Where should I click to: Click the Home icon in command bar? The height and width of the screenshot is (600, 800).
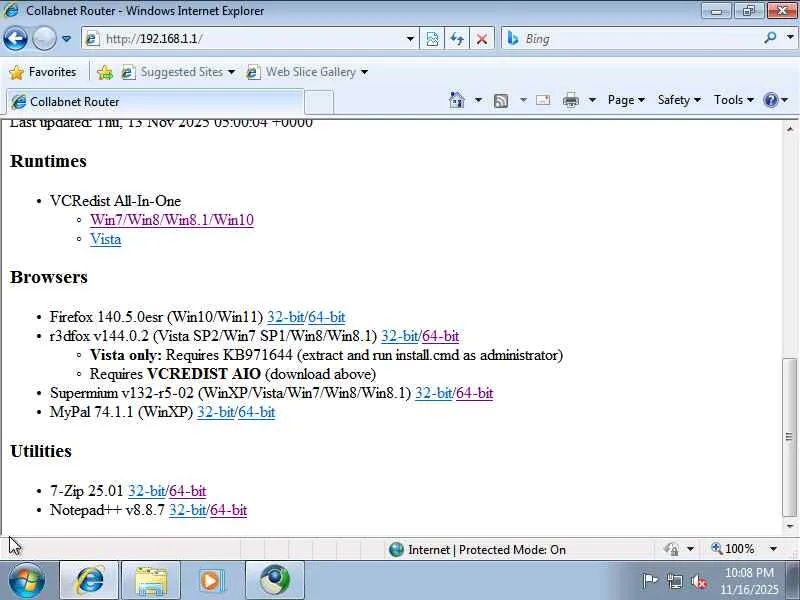457,100
